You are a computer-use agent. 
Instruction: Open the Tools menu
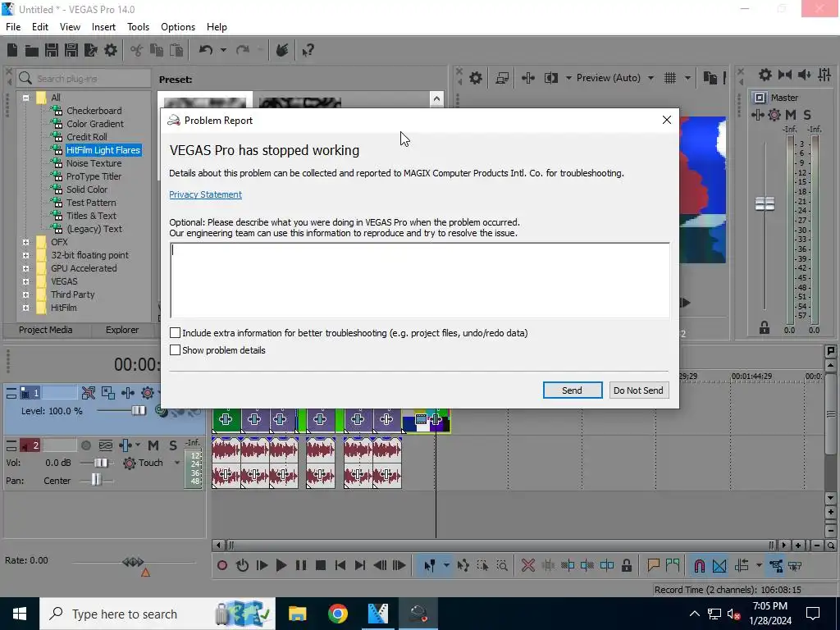[138, 27]
